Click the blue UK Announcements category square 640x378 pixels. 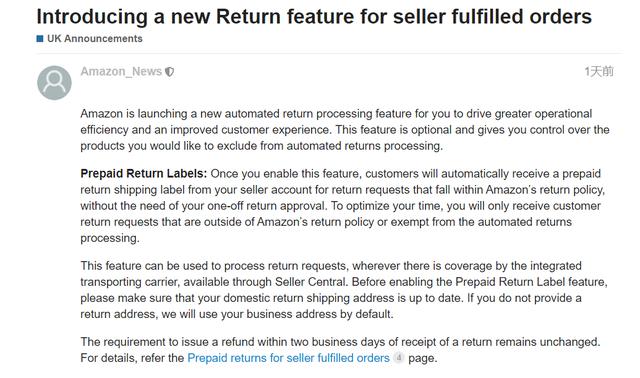40,39
